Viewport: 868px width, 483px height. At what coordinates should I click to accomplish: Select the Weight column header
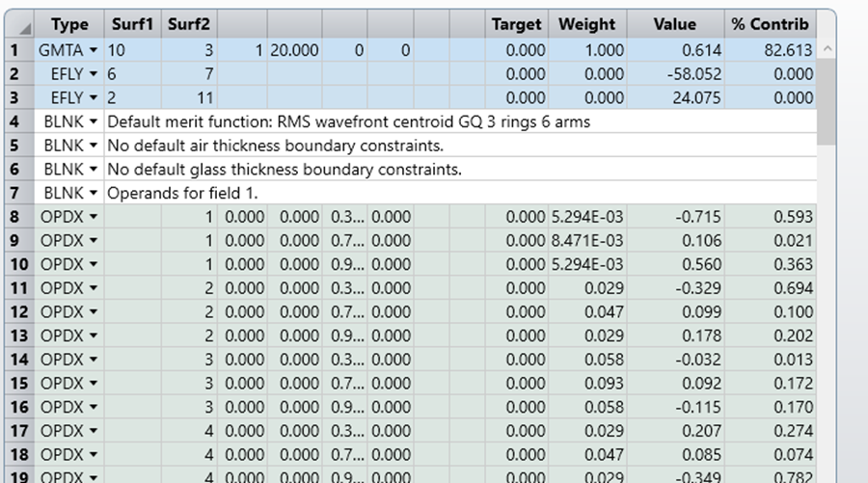point(586,25)
